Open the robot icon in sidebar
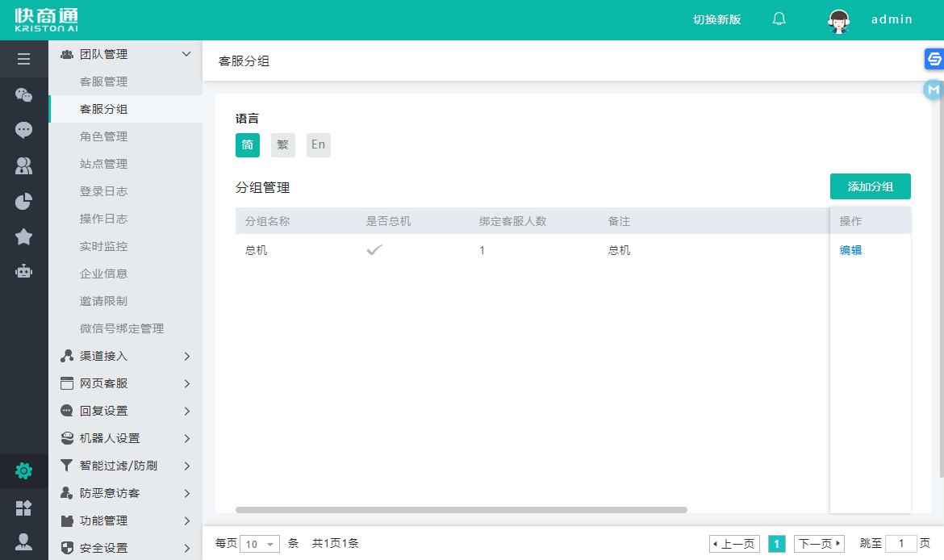The image size is (944, 560). pos(23,271)
